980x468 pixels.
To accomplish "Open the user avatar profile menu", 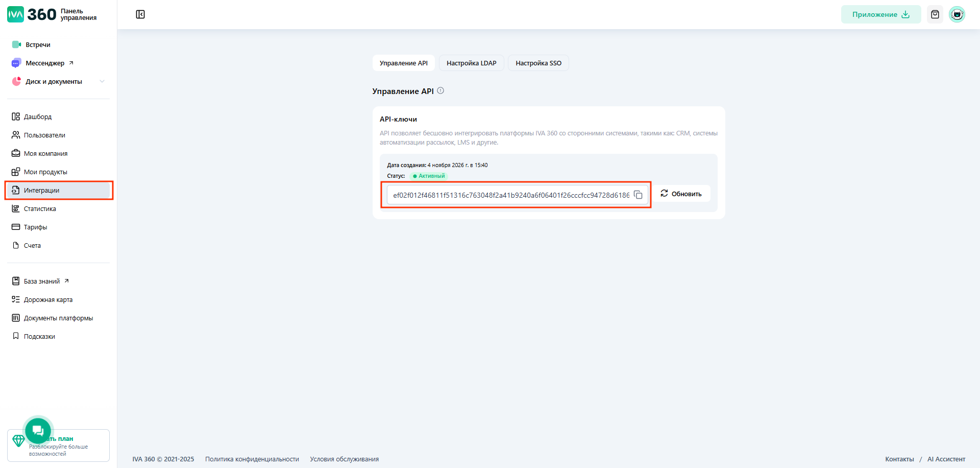I will (957, 14).
